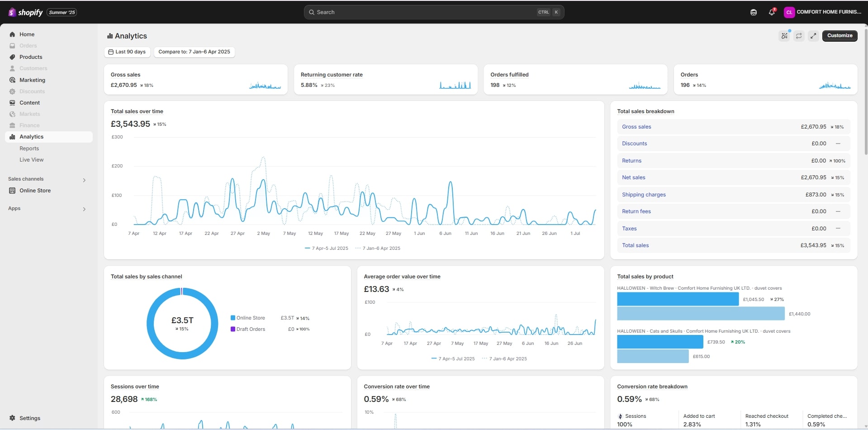This screenshot has height=430, width=868.
Task: Open the Sidekick assistant icon in the top bar
Action: click(x=754, y=12)
